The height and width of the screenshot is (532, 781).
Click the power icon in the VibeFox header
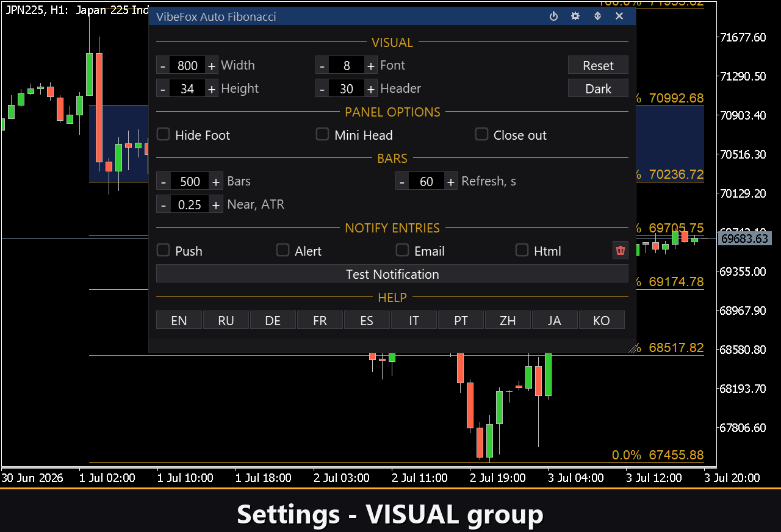[x=553, y=16]
